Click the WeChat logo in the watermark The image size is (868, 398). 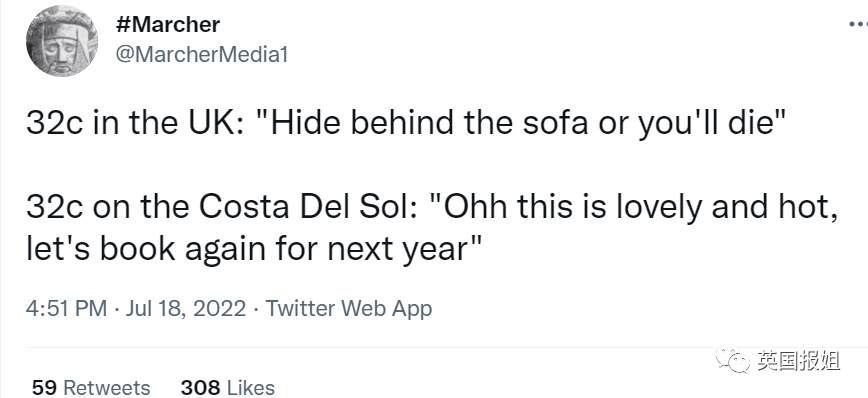coord(732,360)
